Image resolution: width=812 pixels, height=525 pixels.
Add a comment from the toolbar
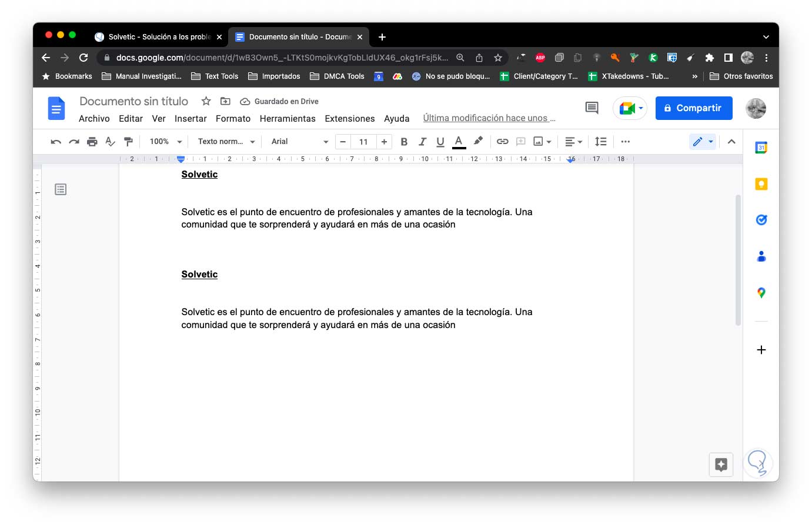(520, 142)
